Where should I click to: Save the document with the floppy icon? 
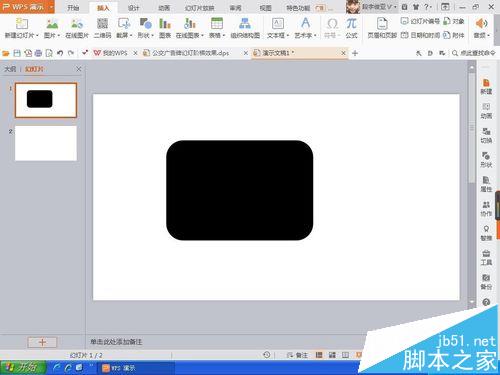pos(17,53)
